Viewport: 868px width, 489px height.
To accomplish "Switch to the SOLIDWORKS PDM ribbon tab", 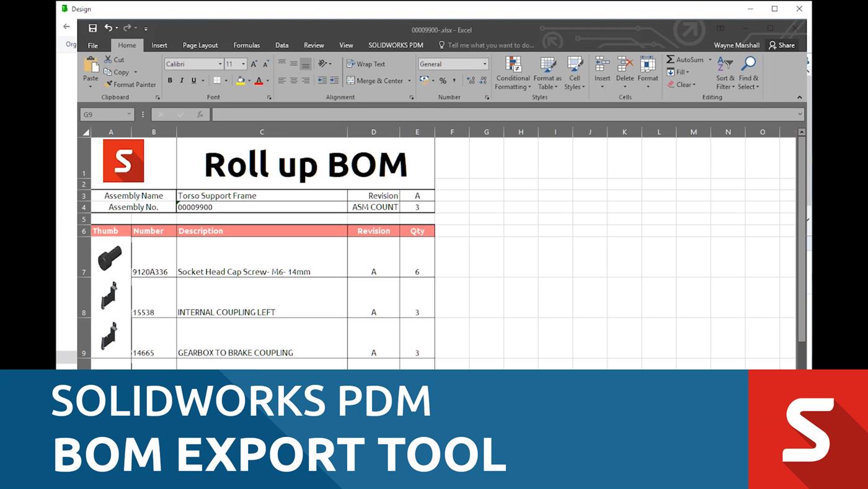I will click(x=395, y=45).
